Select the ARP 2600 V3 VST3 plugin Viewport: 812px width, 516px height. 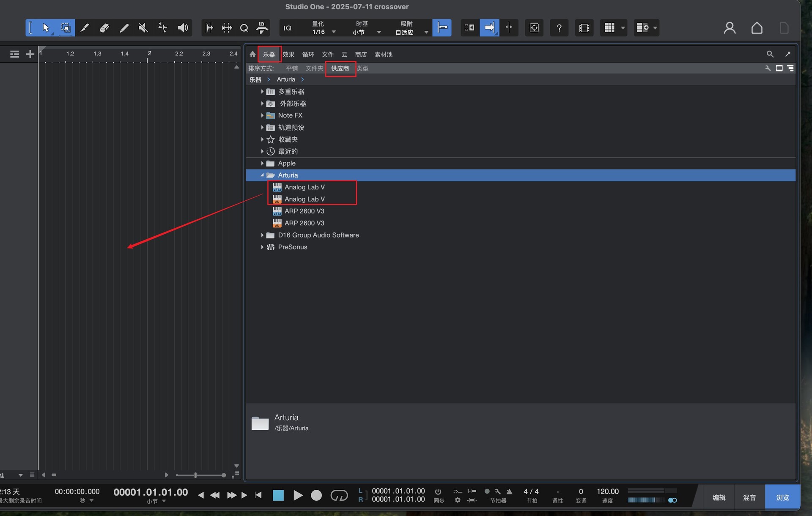pyautogui.click(x=304, y=211)
